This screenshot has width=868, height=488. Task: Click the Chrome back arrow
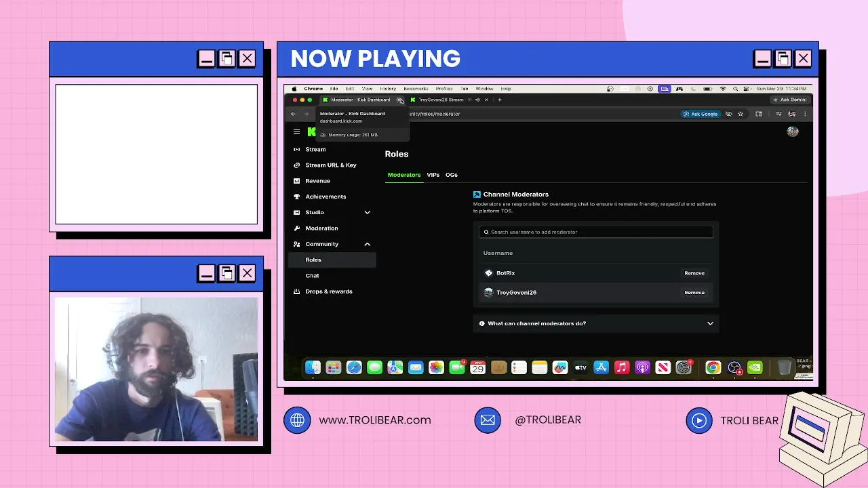pos(293,114)
